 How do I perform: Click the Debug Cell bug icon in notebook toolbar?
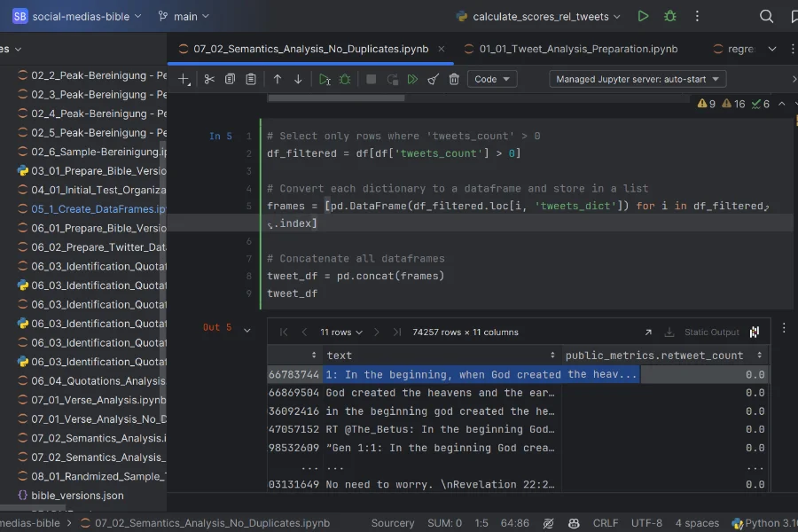(345, 79)
